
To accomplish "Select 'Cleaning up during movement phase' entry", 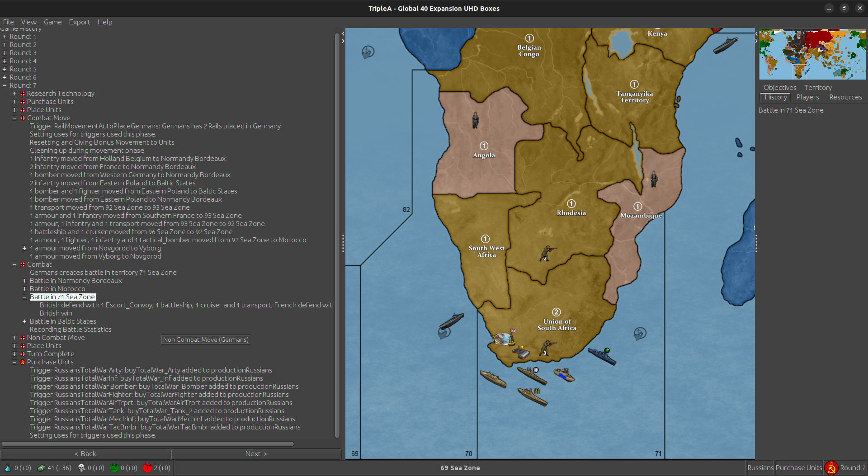I will (x=87, y=151).
